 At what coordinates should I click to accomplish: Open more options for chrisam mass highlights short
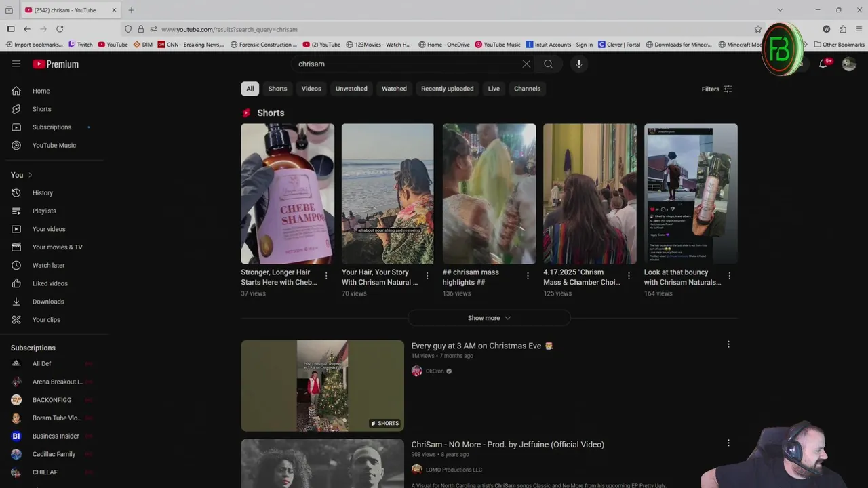528,276
